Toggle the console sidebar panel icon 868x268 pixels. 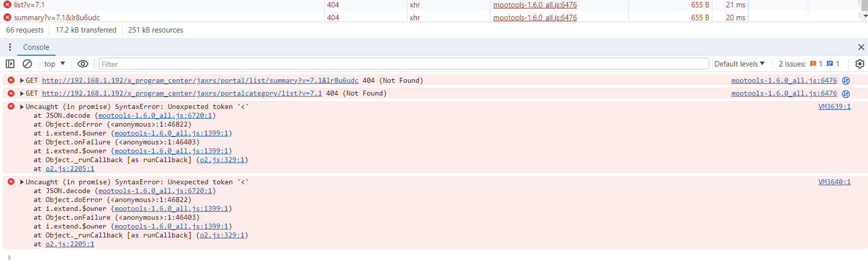pos(10,64)
